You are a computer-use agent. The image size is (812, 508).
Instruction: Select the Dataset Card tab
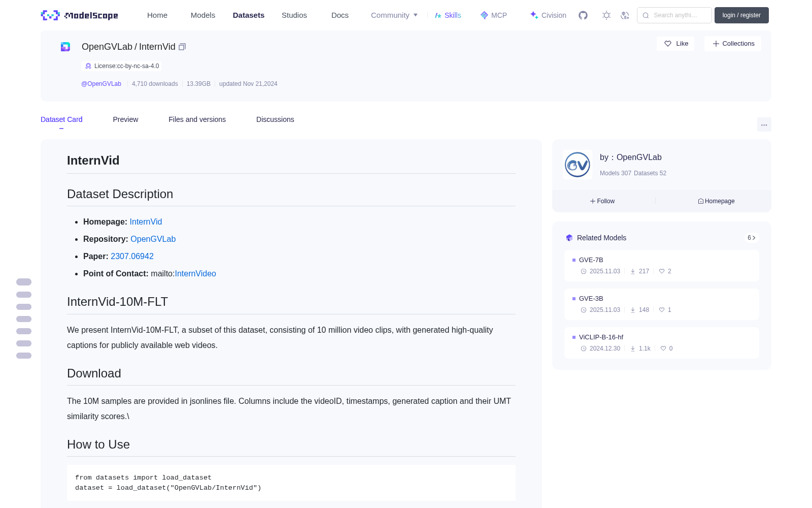[x=61, y=119]
